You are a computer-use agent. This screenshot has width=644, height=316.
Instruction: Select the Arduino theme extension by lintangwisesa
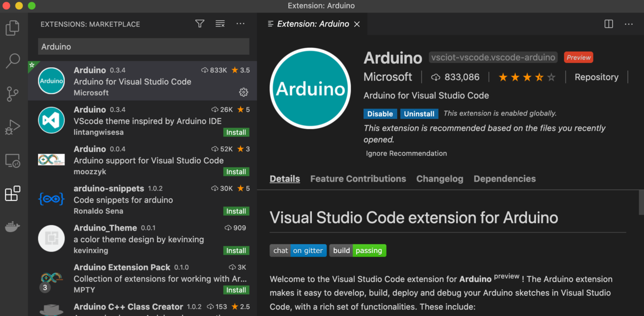click(x=142, y=121)
